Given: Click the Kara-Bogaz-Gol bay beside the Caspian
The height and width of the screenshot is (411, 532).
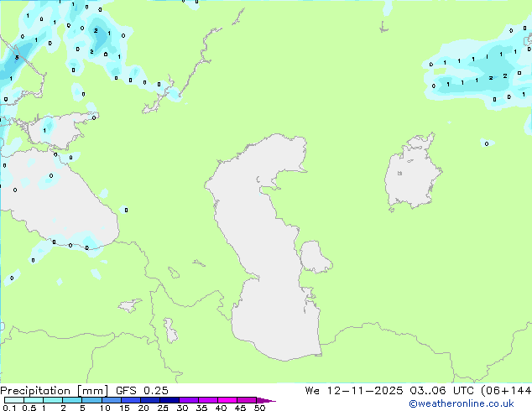Looking at the screenshot, I should (315, 257).
